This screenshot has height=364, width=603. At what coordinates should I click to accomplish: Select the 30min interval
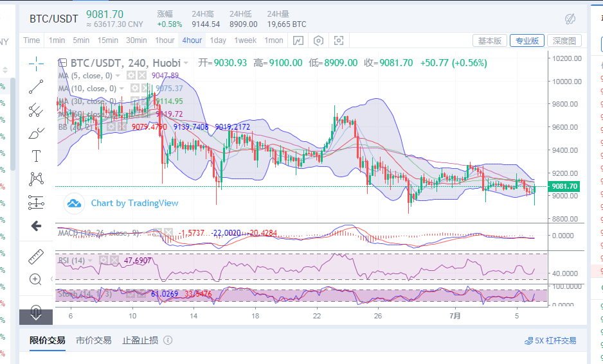pos(136,40)
